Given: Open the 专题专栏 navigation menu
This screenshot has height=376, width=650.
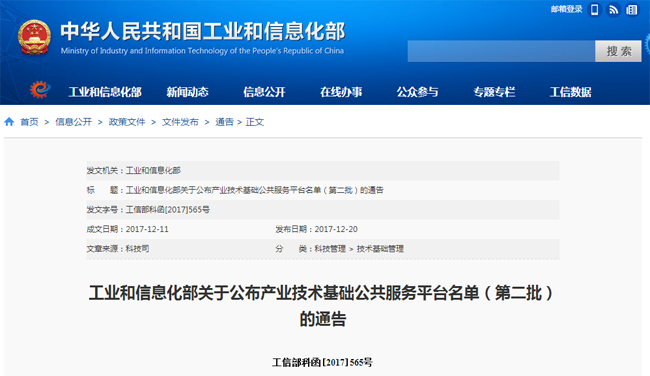Looking at the screenshot, I should 494,92.
